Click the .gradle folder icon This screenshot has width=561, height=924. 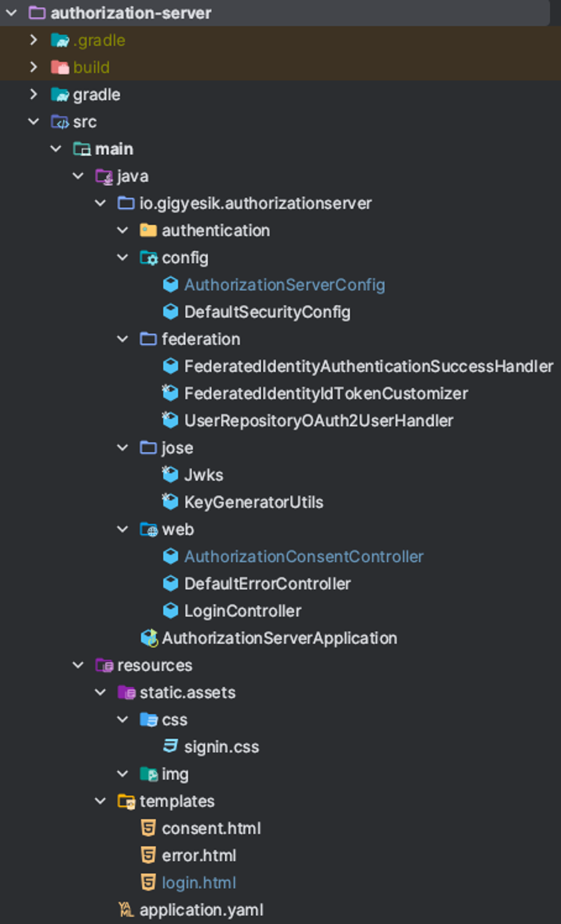(x=60, y=40)
